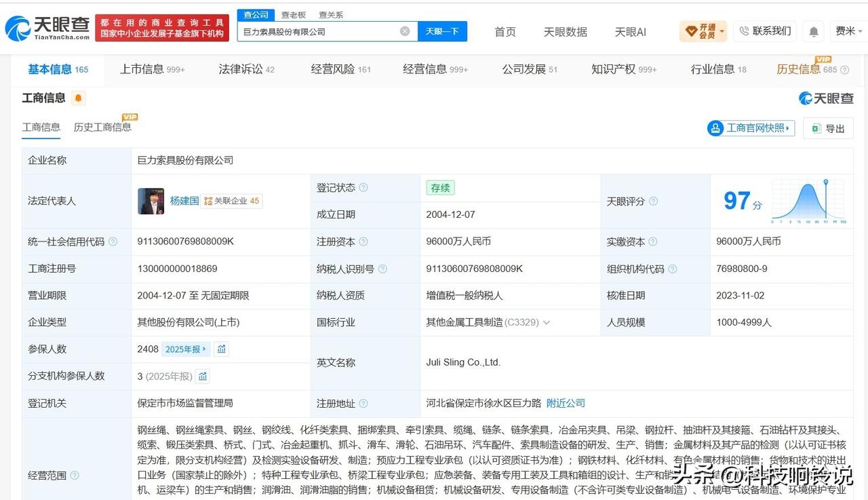Select the 查关系 search tab

click(x=331, y=14)
